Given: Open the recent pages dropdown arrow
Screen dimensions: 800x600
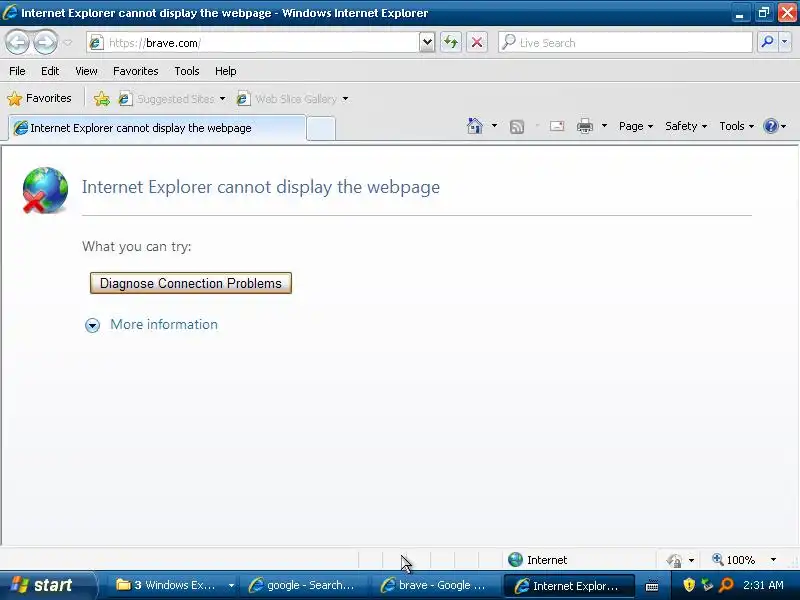Looking at the screenshot, I should pyautogui.click(x=68, y=43).
